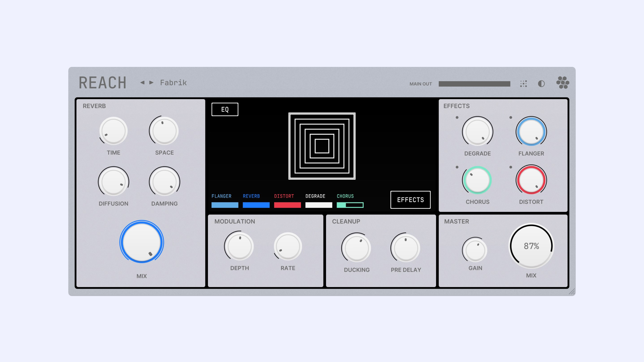Screen dimensions: 644x362
Task: Select the red DISTORT effect knob
Action: click(531, 180)
